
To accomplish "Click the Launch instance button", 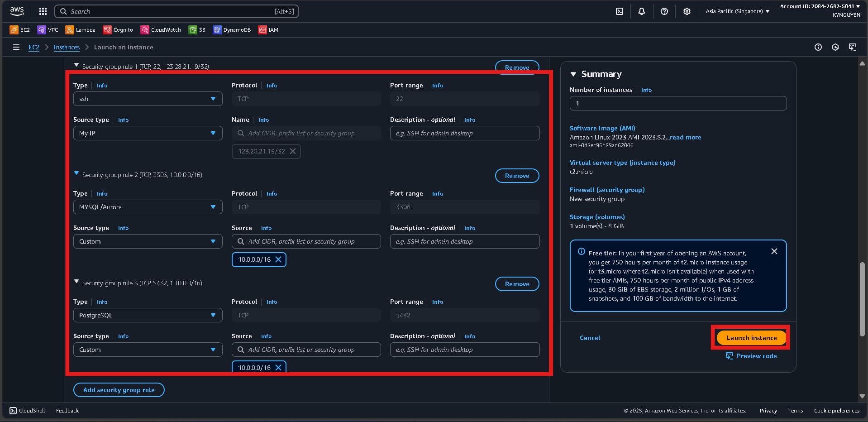I will pyautogui.click(x=750, y=338).
